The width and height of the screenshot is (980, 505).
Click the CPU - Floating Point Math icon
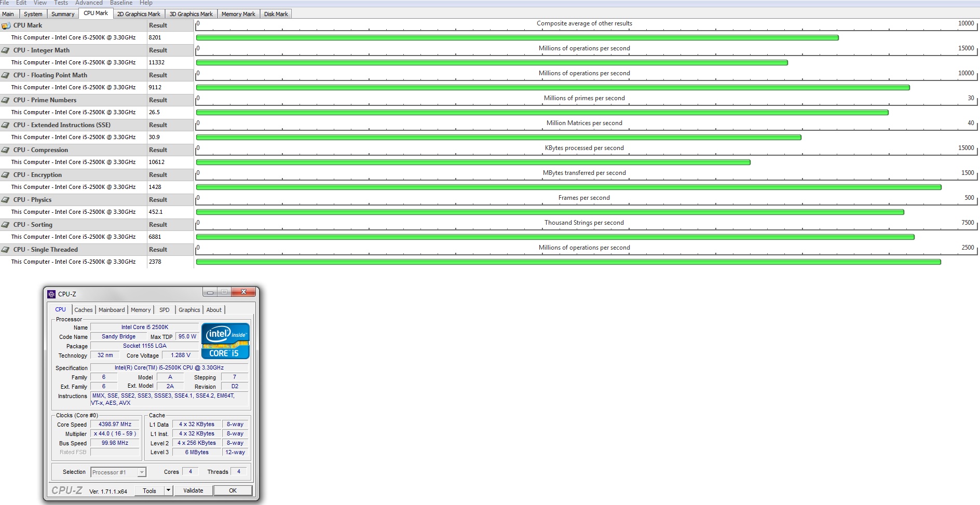coord(6,75)
